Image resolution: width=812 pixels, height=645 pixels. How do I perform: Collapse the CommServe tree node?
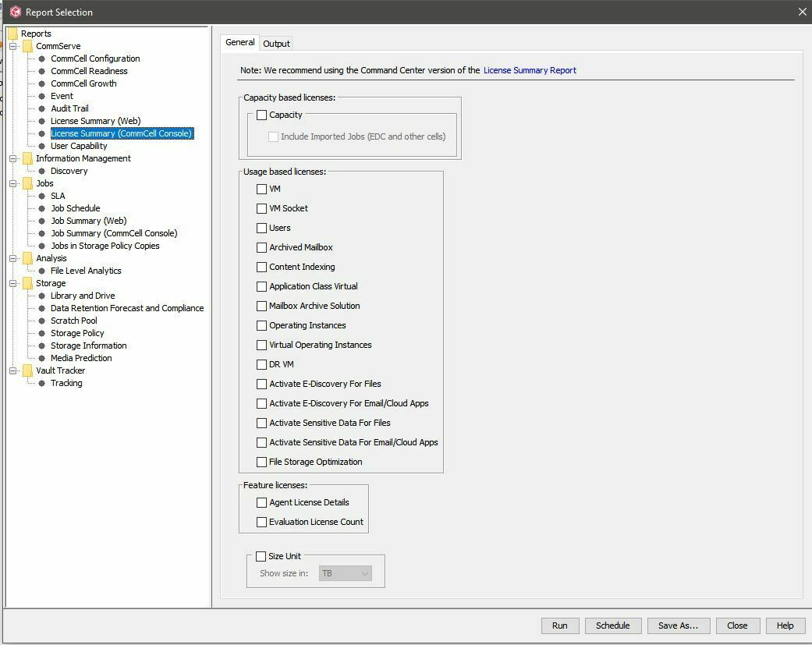[13, 46]
